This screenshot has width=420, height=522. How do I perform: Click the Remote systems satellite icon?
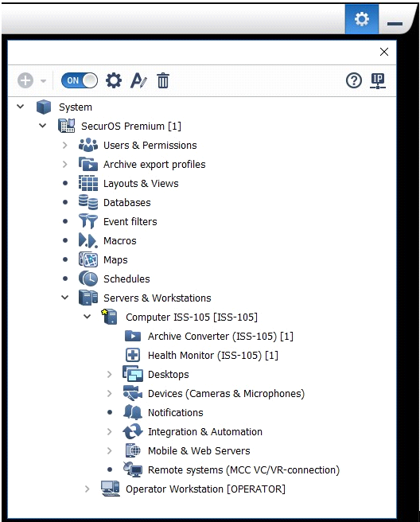point(133,469)
